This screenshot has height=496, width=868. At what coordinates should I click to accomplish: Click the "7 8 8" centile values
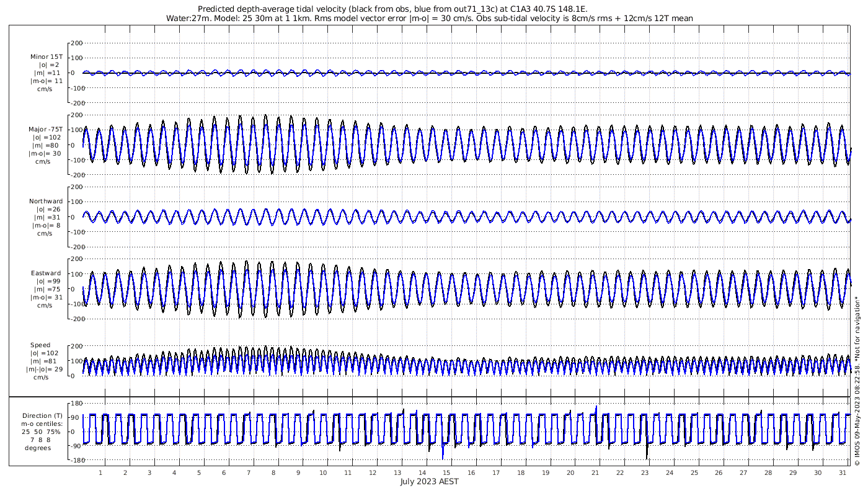(x=42, y=440)
